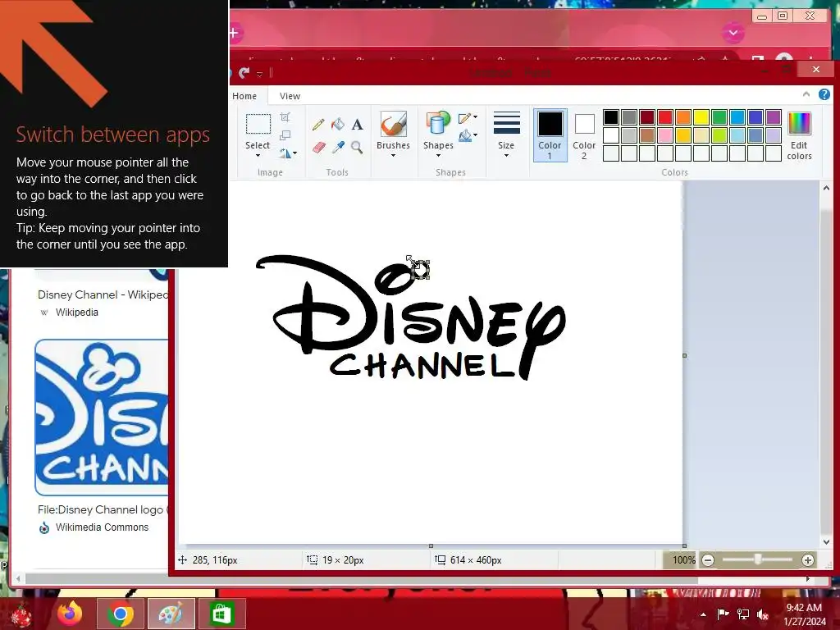
Task: Expand the Shapes gallery dropdown
Action: (x=438, y=155)
